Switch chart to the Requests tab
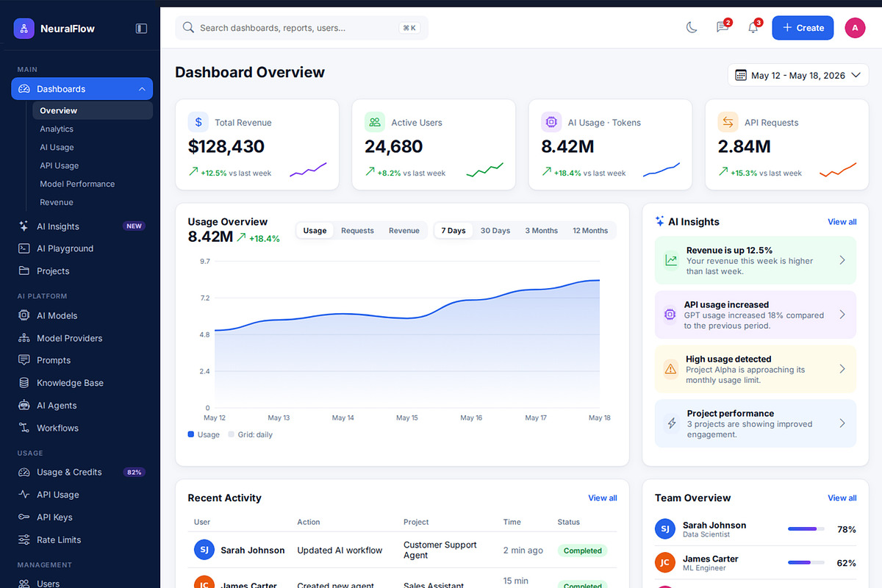The image size is (882, 588). tap(357, 231)
